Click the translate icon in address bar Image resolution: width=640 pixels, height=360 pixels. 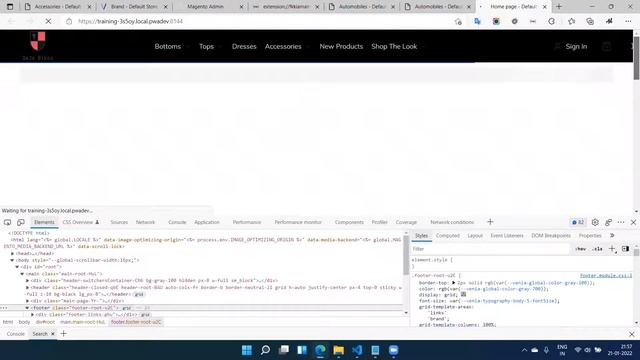point(477,21)
